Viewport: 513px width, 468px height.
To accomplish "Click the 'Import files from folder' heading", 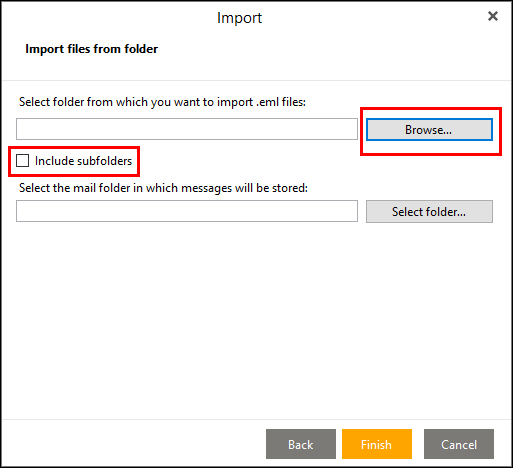I will click(x=92, y=49).
